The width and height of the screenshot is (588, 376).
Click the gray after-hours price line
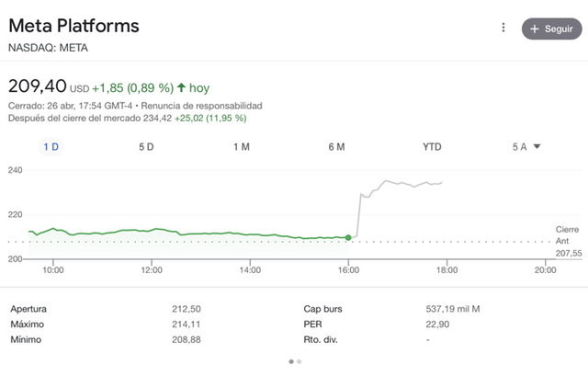click(404, 184)
